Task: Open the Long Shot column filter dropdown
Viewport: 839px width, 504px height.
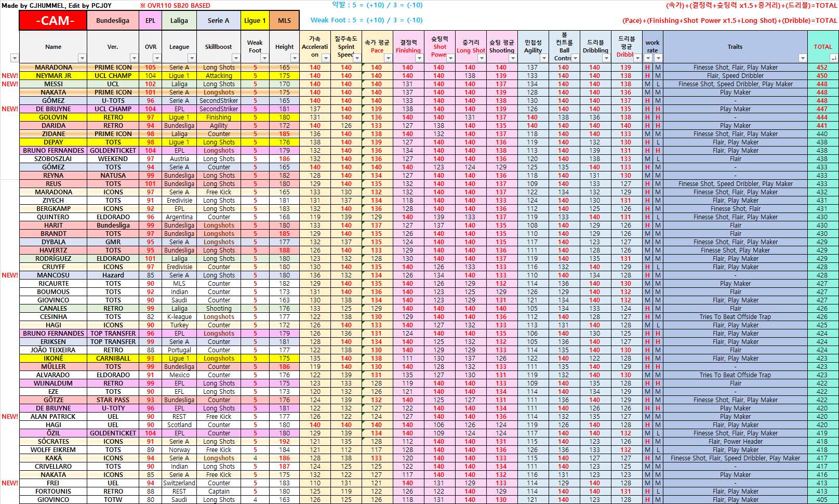Action: [x=482, y=58]
